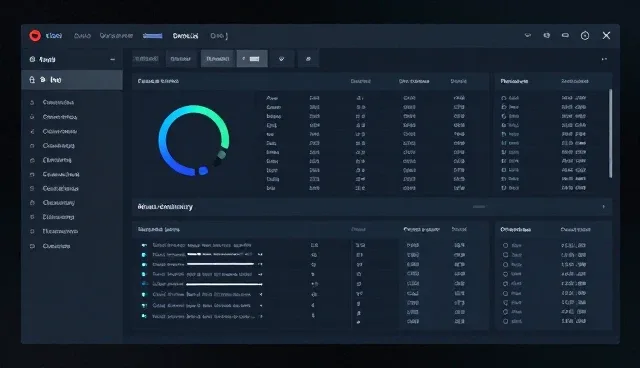The height and width of the screenshot is (368, 640).
Task: Open the gear settings icon in title bar
Action: (x=585, y=36)
